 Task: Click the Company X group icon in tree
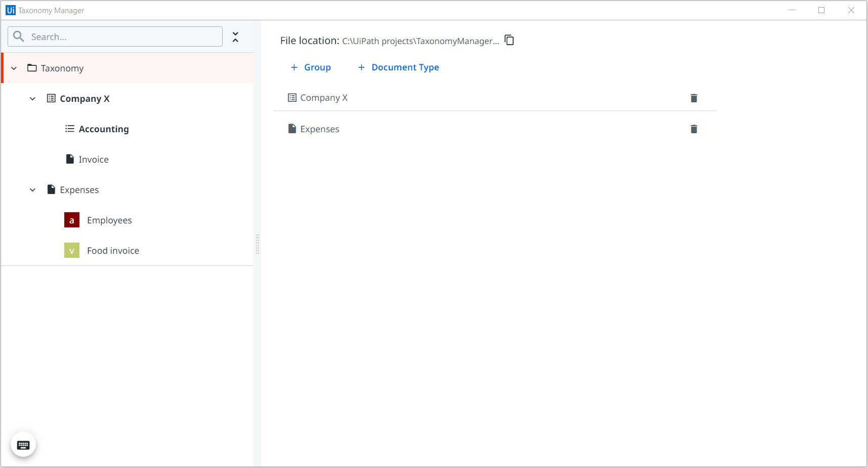point(51,98)
